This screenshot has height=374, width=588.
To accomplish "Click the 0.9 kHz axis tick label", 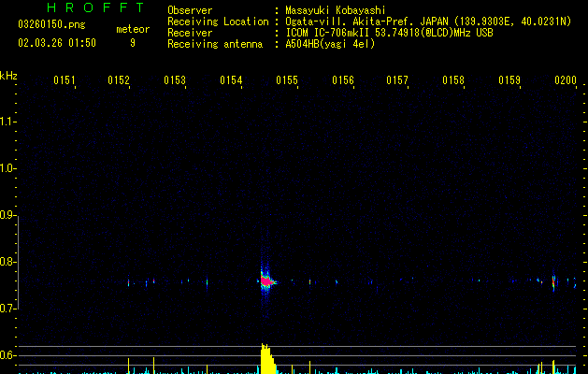I will [7, 215].
